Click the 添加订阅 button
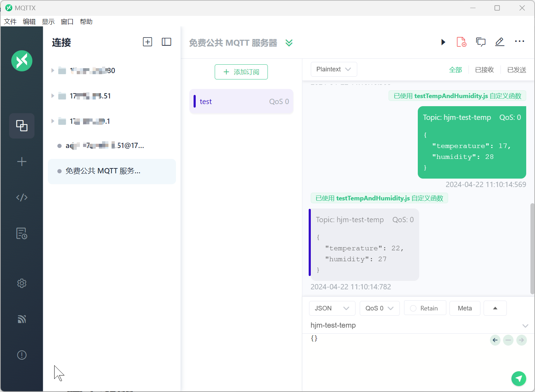 click(241, 72)
